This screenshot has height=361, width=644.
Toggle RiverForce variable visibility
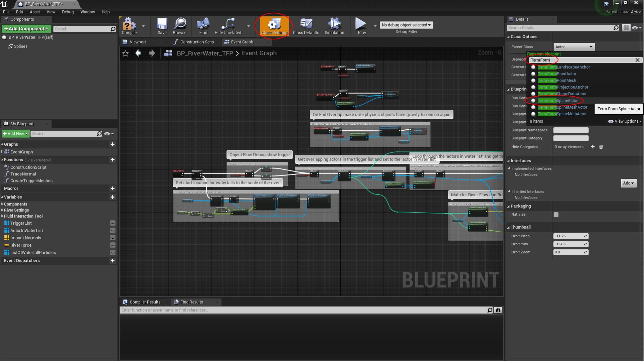(113, 245)
